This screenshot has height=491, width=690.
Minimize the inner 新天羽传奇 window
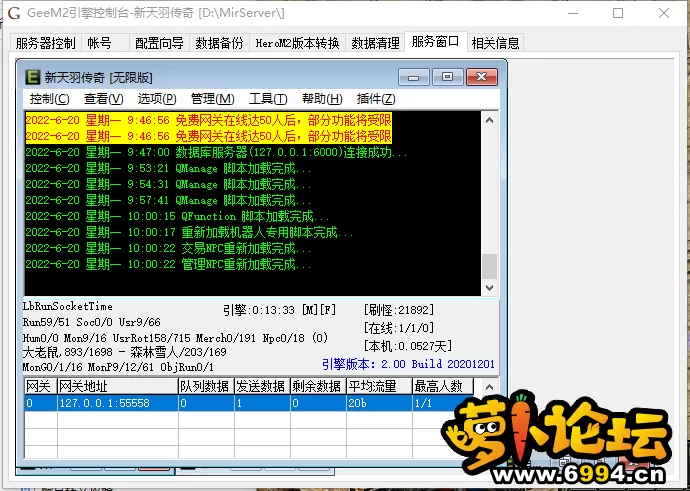[x=413, y=77]
